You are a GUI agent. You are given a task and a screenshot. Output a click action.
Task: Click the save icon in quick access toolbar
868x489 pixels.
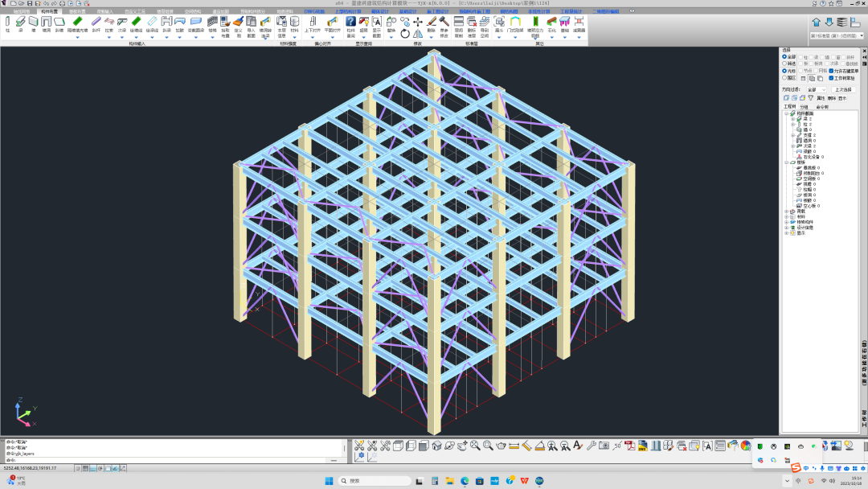[x=30, y=3]
